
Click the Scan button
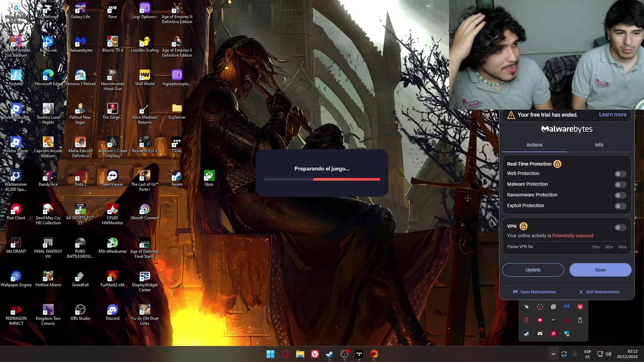[x=600, y=269]
